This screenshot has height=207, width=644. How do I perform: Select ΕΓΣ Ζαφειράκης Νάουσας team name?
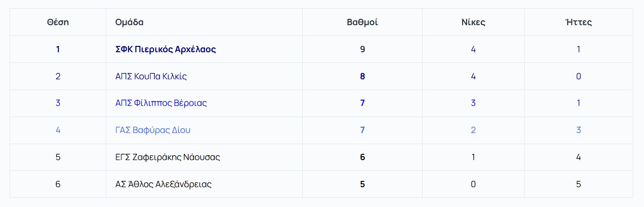[168, 157]
